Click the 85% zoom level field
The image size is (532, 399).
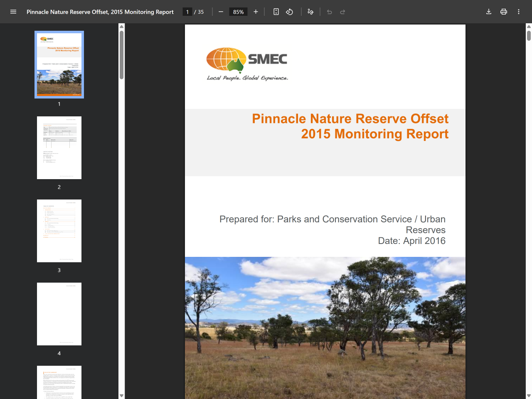coord(239,12)
